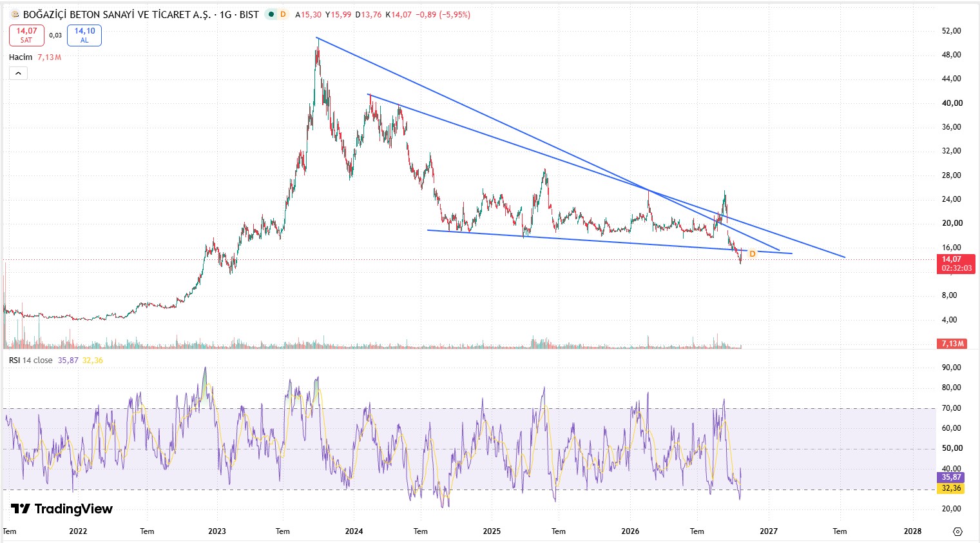Click the purple 35,87 RSI axis label
The width and height of the screenshot is (980, 543).
[951, 478]
